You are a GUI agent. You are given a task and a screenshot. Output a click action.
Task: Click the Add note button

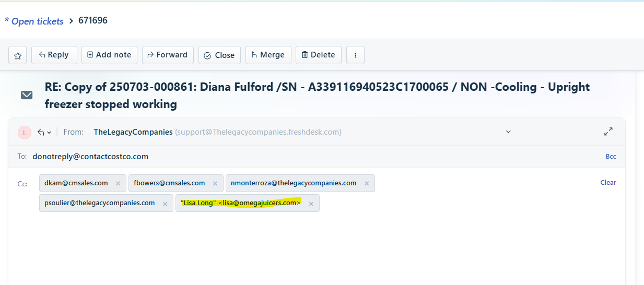tap(109, 55)
